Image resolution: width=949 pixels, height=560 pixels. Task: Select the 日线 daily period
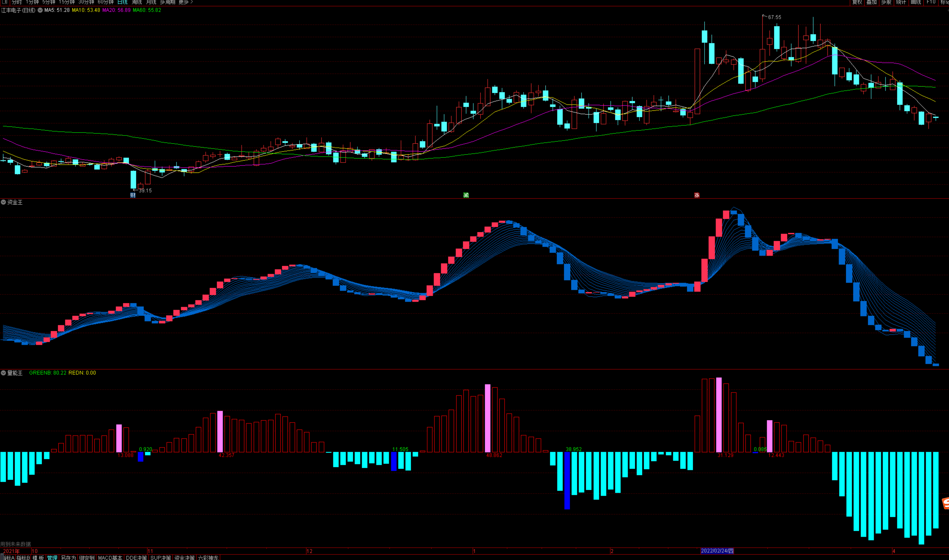coord(123,2)
